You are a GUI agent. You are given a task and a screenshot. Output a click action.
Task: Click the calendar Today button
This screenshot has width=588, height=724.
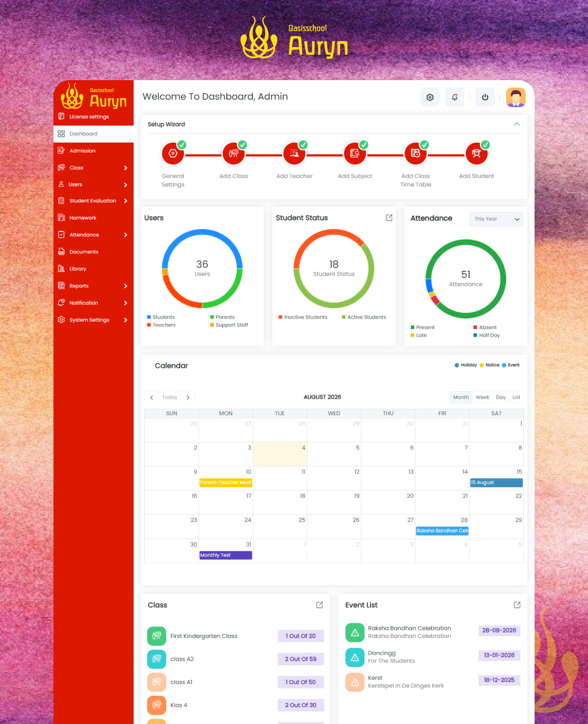pyautogui.click(x=169, y=398)
